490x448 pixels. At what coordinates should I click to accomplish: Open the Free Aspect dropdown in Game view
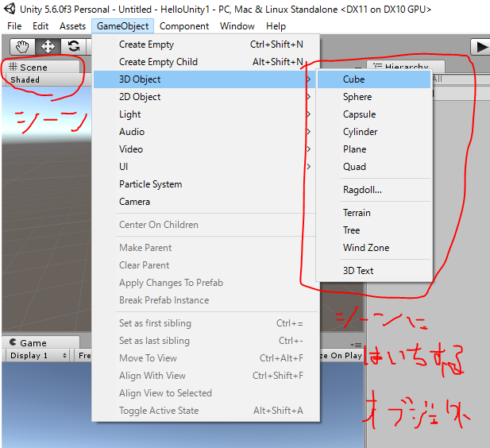point(83,356)
